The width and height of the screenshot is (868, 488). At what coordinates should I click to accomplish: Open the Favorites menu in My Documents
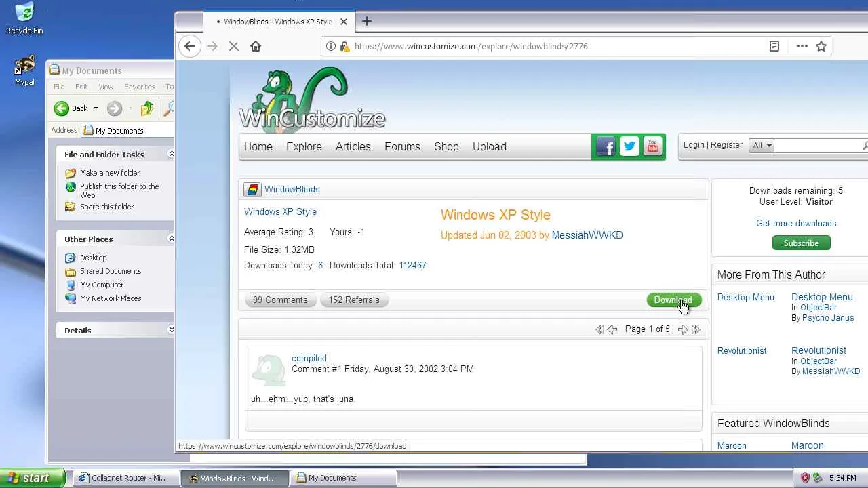point(139,87)
